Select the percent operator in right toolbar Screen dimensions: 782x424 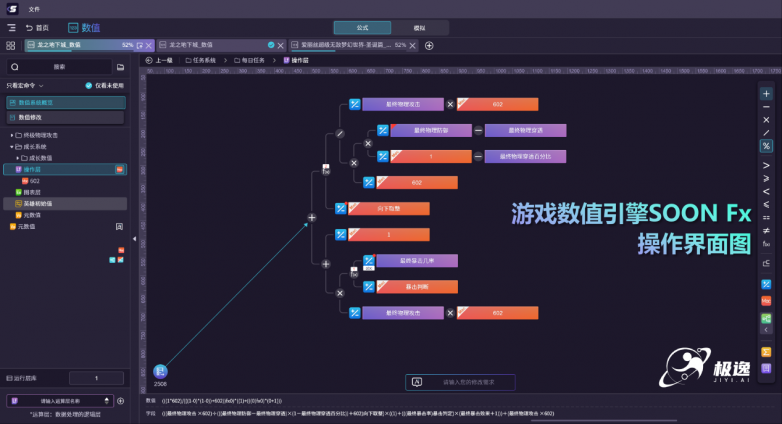(x=766, y=145)
